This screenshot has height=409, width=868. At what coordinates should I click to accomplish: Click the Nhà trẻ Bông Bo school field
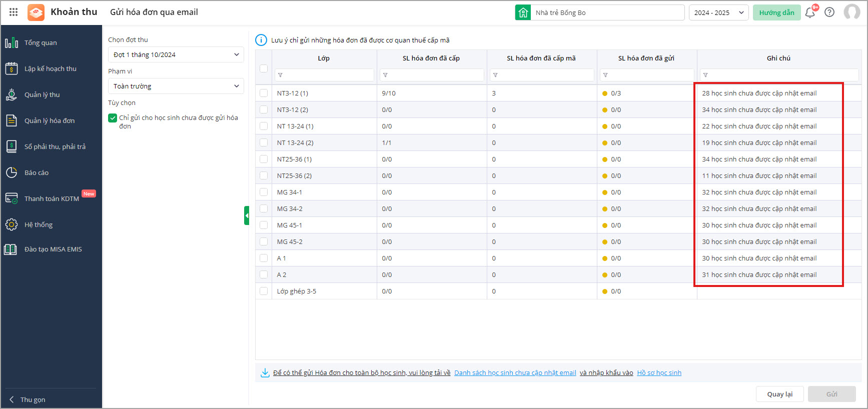tap(607, 12)
